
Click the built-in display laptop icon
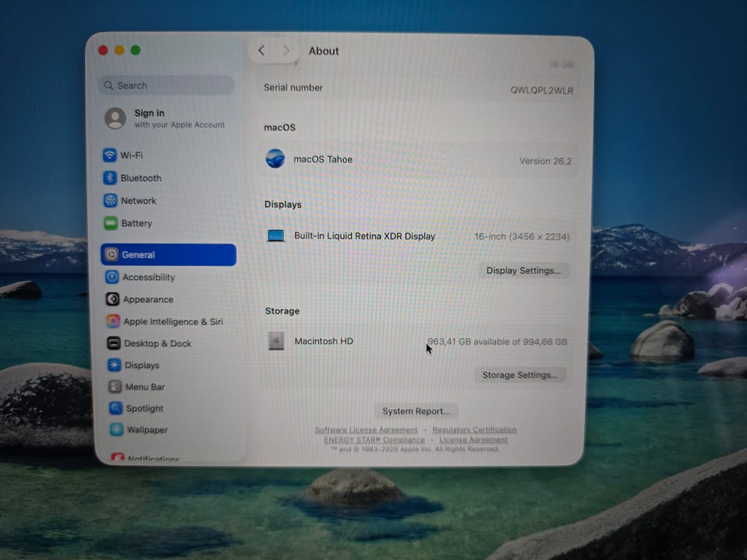[275, 235]
